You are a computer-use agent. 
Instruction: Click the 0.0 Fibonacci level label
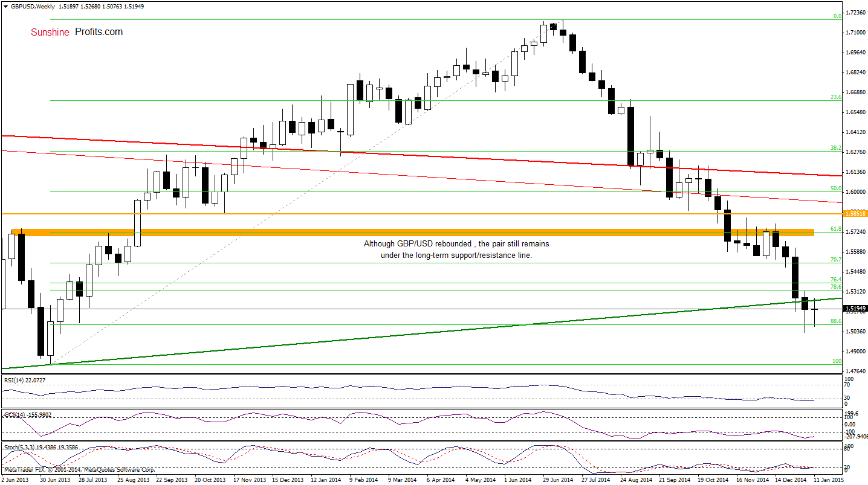[838, 16]
